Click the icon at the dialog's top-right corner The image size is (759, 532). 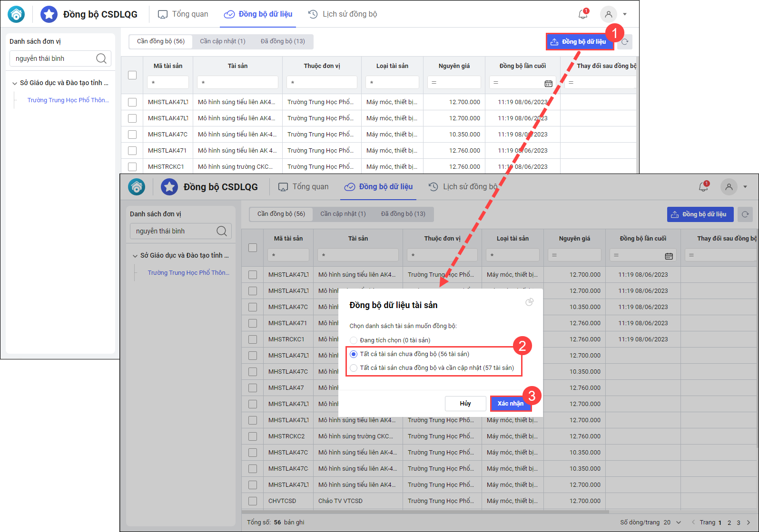click(529, 302)
